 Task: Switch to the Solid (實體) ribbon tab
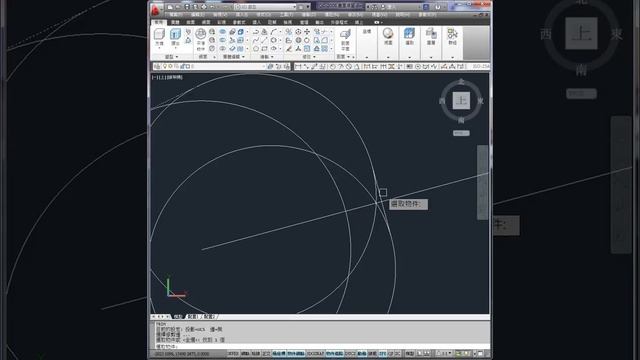pyautogui.click(x=176, y=22)
